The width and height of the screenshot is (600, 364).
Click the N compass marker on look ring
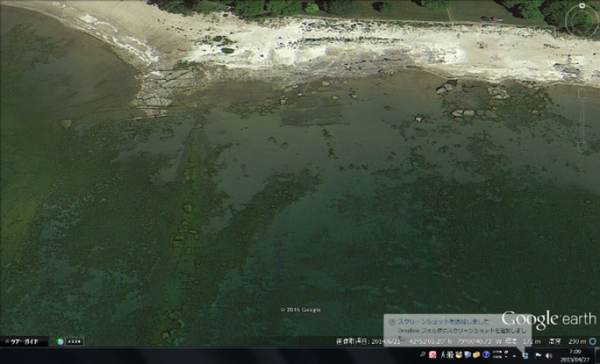pyautogui.click(x=582, y=6)
